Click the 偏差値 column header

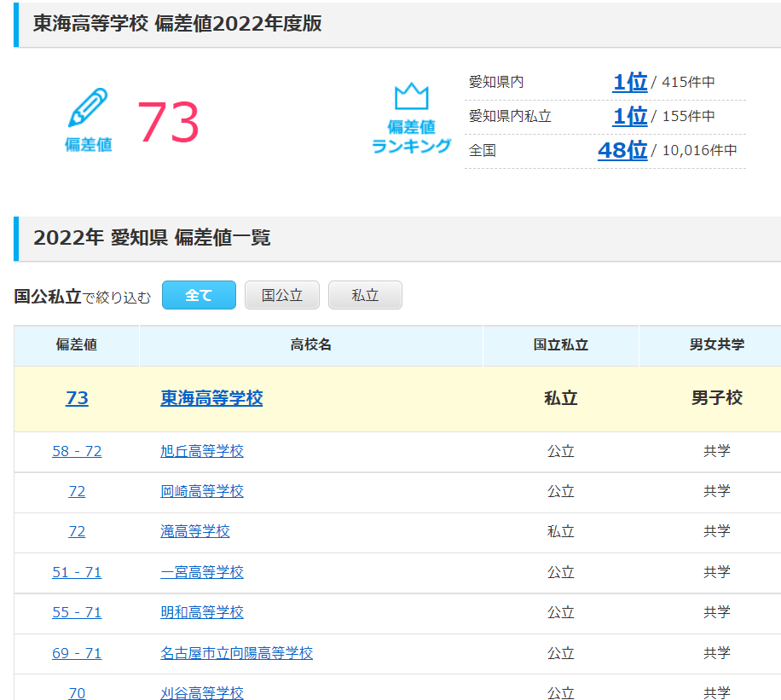click(x=77, y=344)
